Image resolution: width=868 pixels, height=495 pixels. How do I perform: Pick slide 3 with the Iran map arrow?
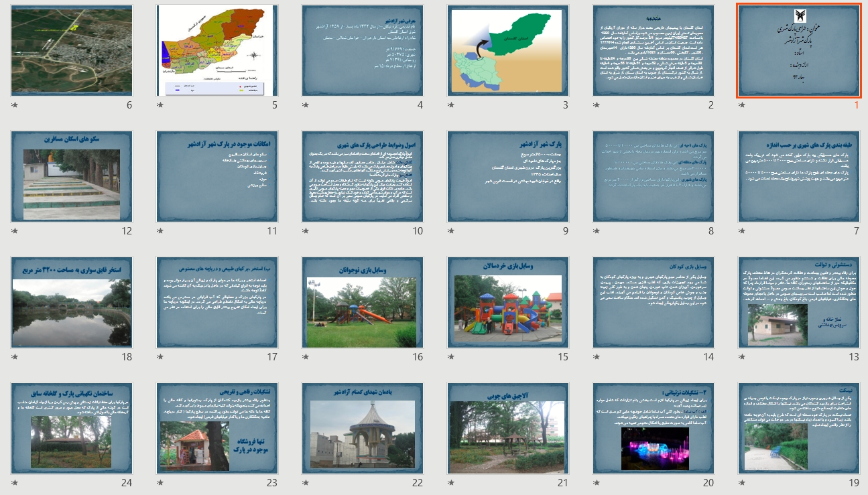pyautogui.click(x=508, y=50)
